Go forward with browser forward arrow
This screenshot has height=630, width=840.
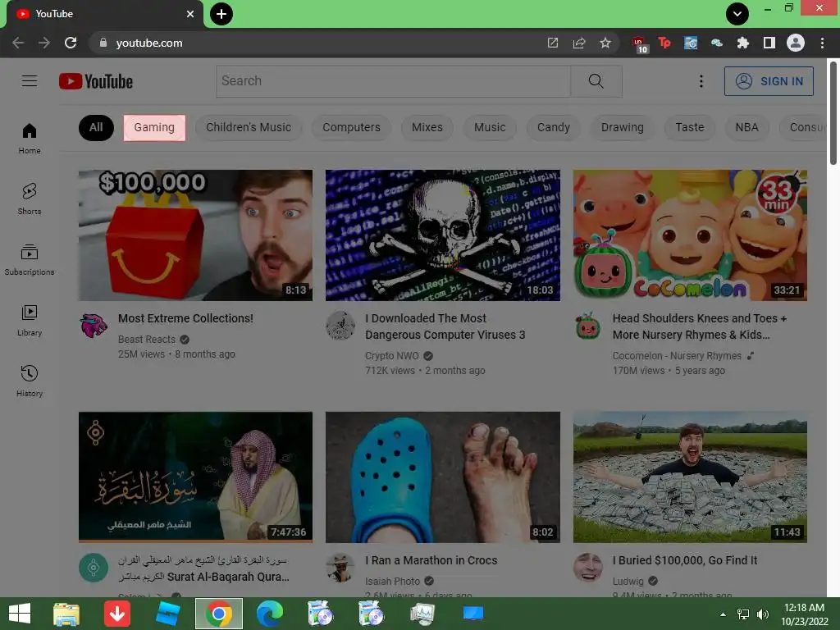(x=44, y=43)
